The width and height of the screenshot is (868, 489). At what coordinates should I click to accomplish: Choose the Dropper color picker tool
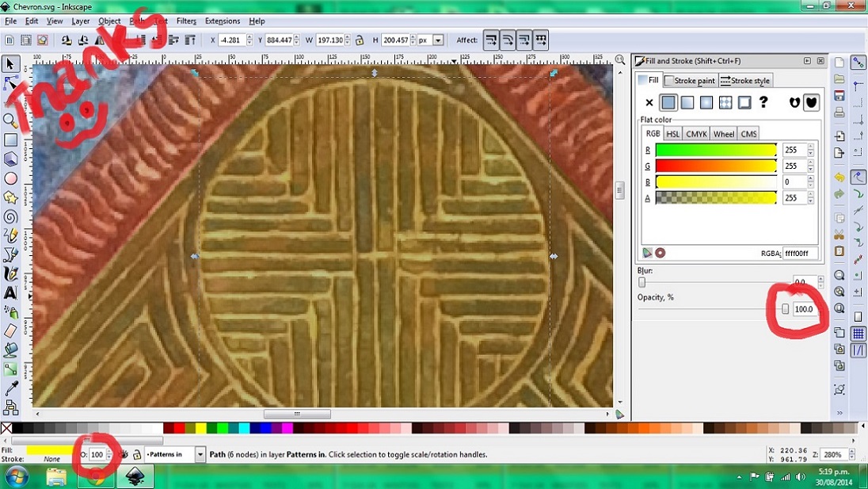tap(10, 389)
